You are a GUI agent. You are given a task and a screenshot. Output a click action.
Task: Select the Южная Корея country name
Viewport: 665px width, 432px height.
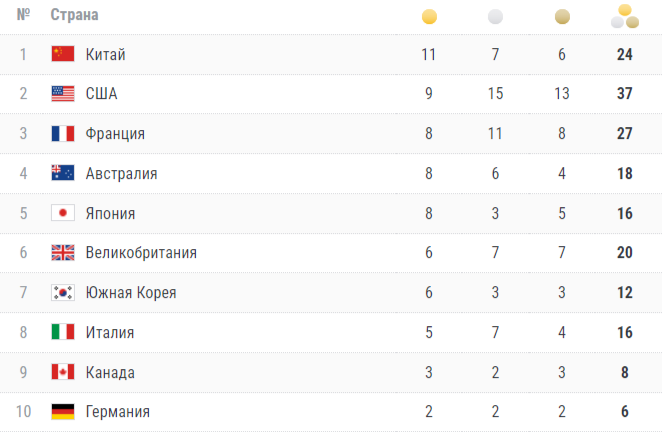131,293
